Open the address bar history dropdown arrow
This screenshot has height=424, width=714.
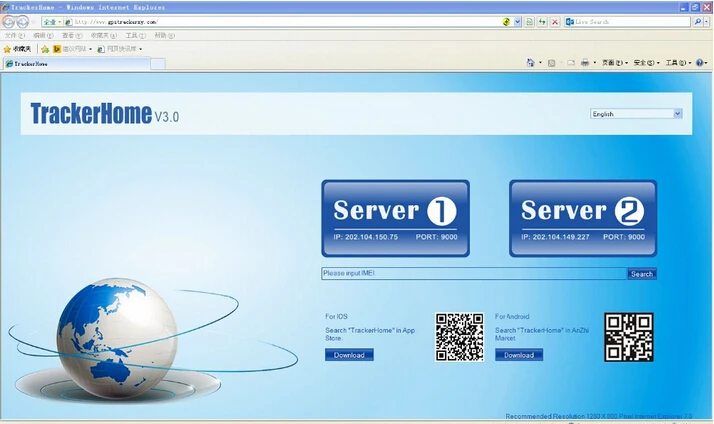(x=518, y=22)
